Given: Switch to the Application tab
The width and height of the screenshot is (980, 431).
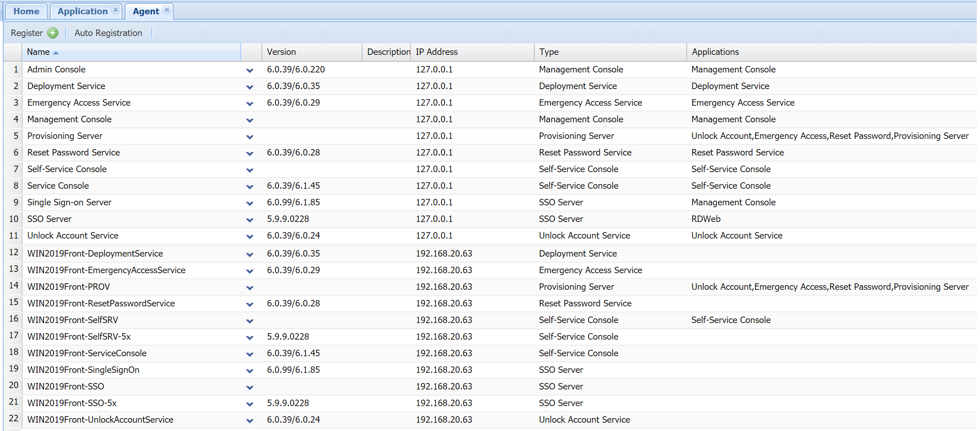Looking at the screenshot, I should (82, 11).
